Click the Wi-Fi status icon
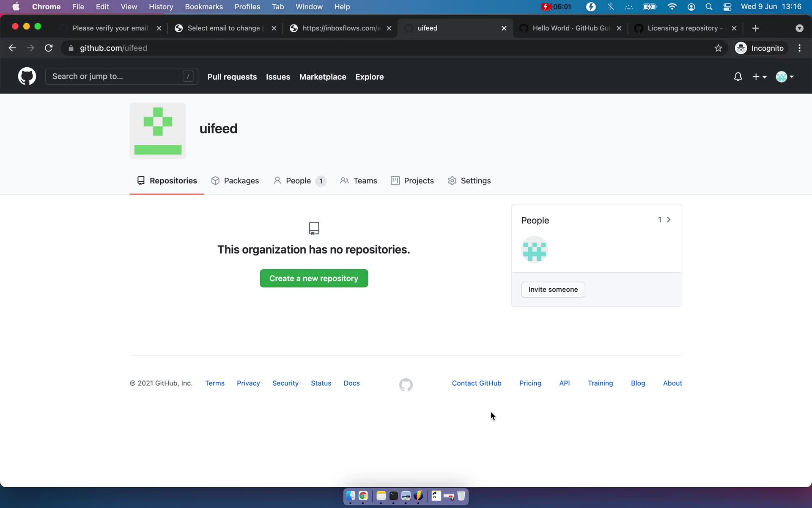 point(672,7)
